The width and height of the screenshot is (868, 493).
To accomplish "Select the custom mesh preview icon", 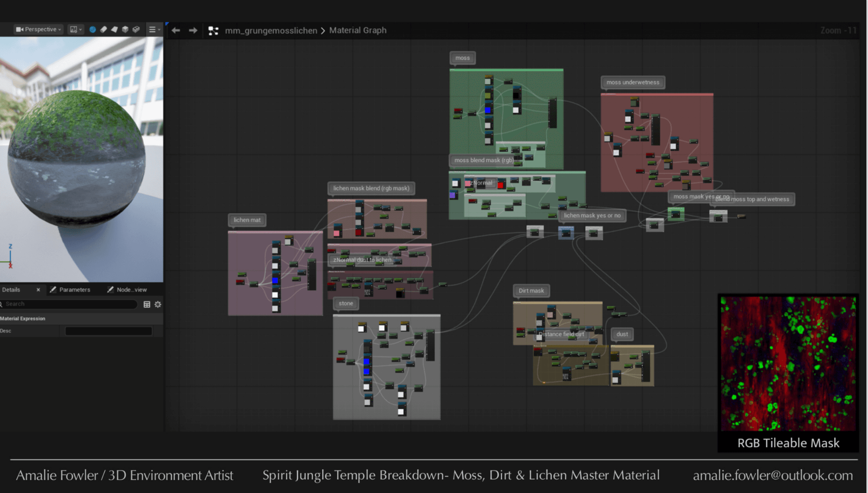I will pos(136,29).
